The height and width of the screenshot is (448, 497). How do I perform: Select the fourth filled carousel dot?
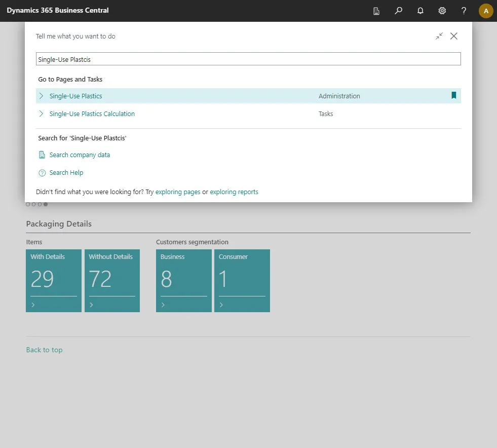pos(46,204)
